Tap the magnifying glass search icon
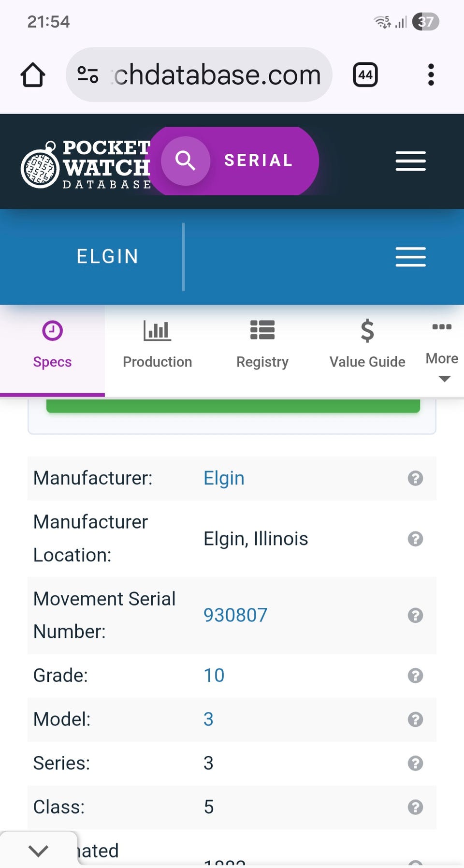The image size is (464, 868). click(186, 161)
